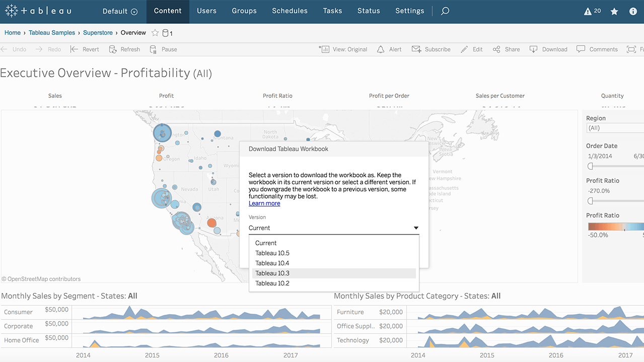Open the alerts warning icon showing 20
Screen dimensions: 644x362
pyautogui.click(x=592, y=11)
